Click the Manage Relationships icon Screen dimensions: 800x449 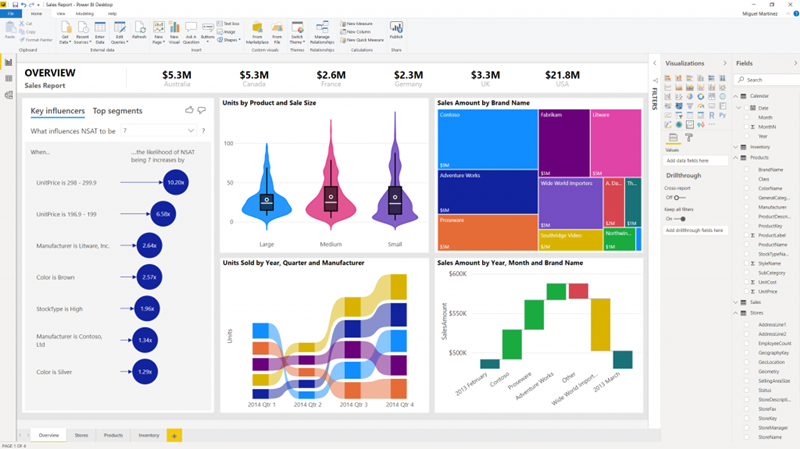322,30
